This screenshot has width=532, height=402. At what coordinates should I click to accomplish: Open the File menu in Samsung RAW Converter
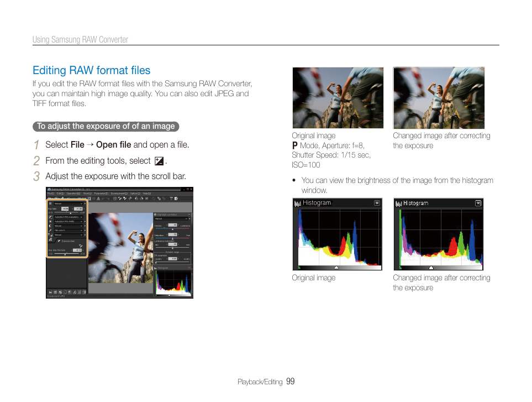(x=51, y=194)
